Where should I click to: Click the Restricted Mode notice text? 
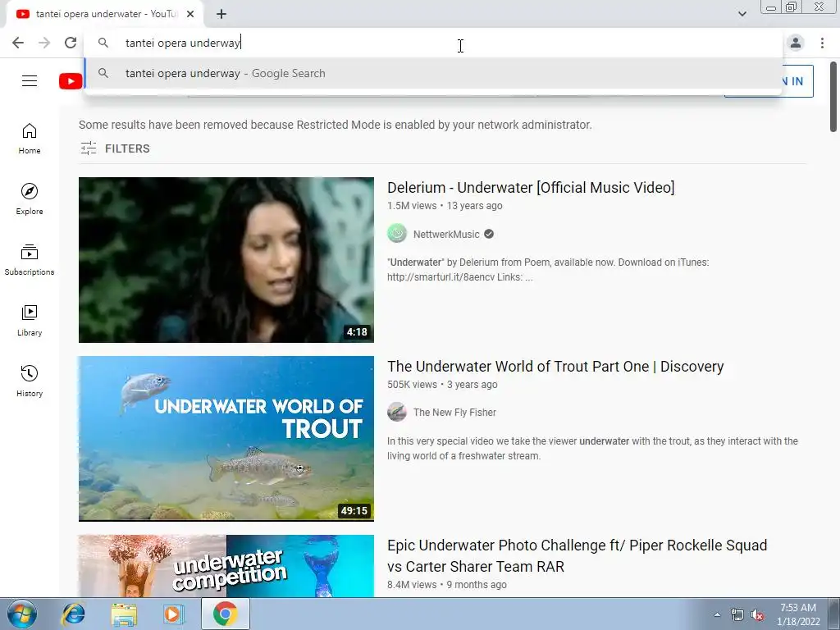(x=336, y=125)
